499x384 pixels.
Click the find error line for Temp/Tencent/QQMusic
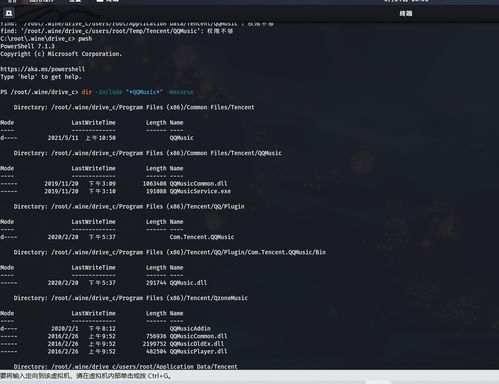pos(117,31)
